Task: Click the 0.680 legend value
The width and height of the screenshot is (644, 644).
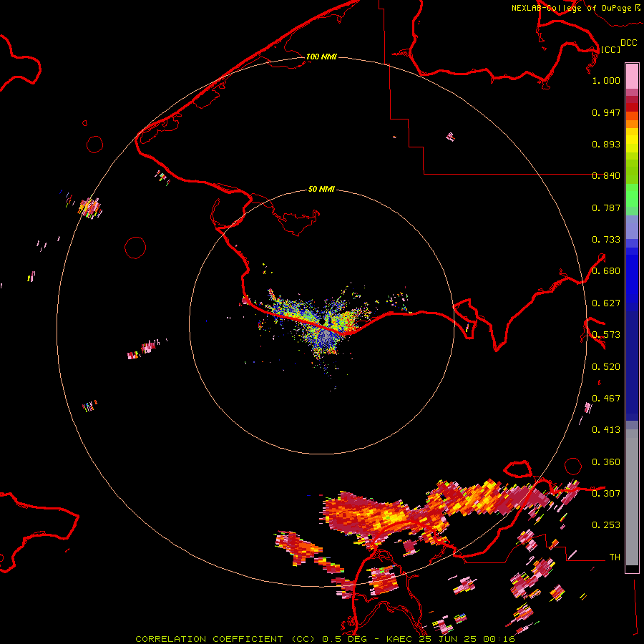Action: click(x=606, y=271)
